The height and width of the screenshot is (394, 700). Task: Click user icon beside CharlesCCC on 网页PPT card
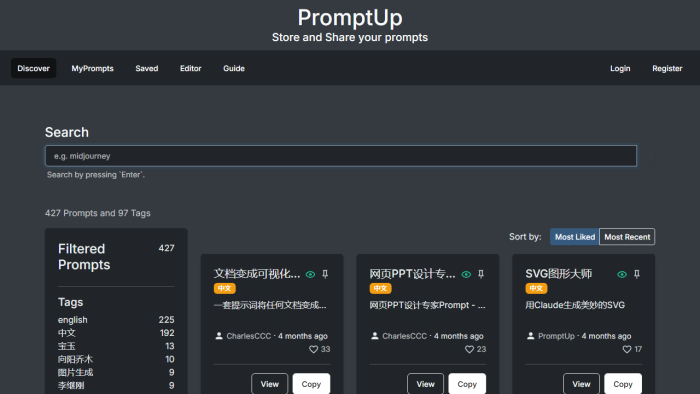(x=375, y=336)
